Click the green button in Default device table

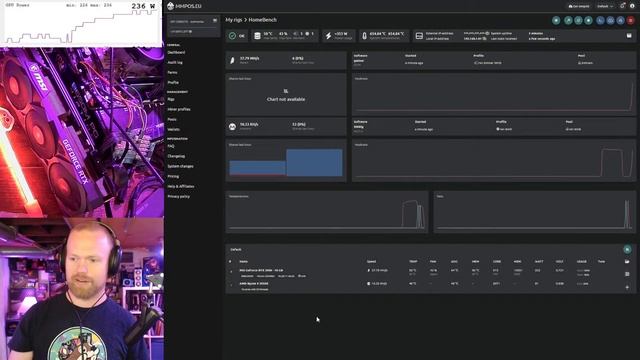pyautogui.click(x=627, y=249)
